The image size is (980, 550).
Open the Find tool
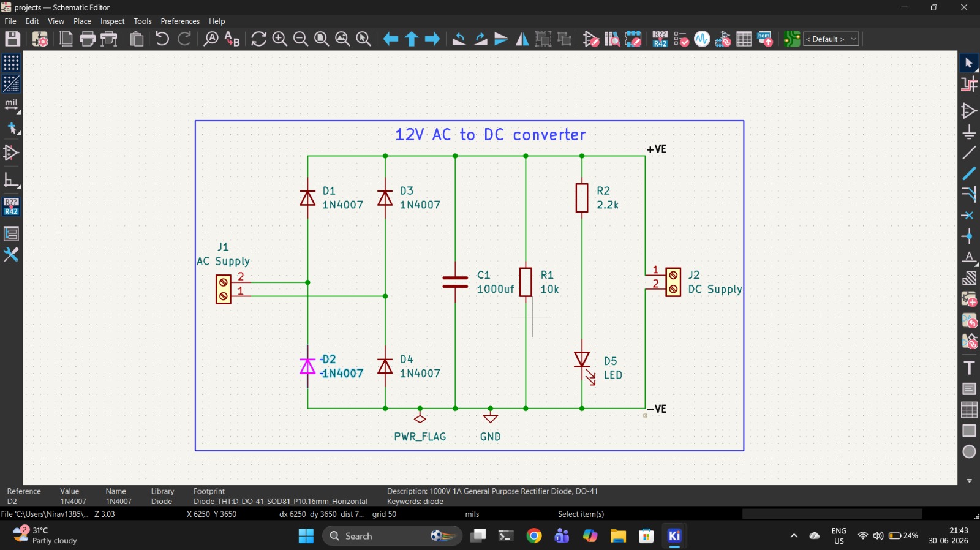(x=211, y=39)
